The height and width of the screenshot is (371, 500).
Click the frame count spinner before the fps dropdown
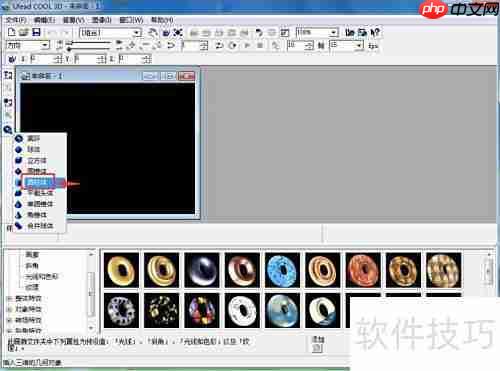(x=310, y=45)
